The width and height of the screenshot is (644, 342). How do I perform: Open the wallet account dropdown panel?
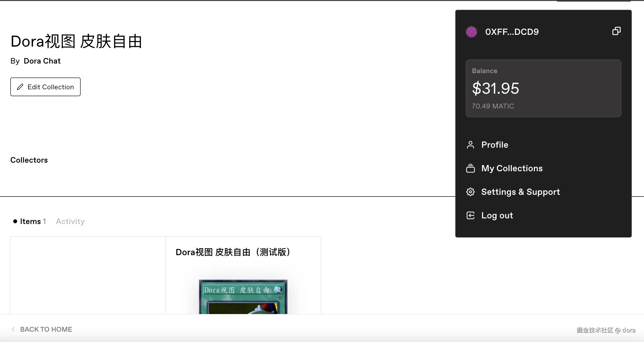512,32
